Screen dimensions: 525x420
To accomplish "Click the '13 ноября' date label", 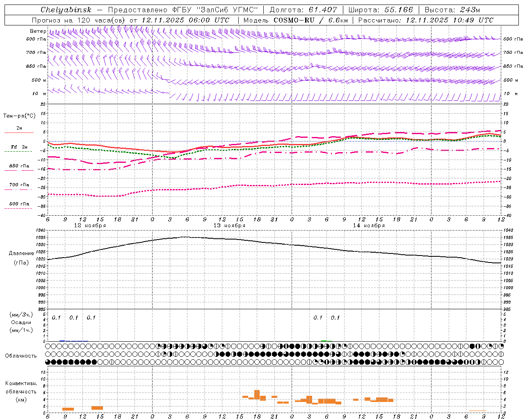I will pos(229,226).
